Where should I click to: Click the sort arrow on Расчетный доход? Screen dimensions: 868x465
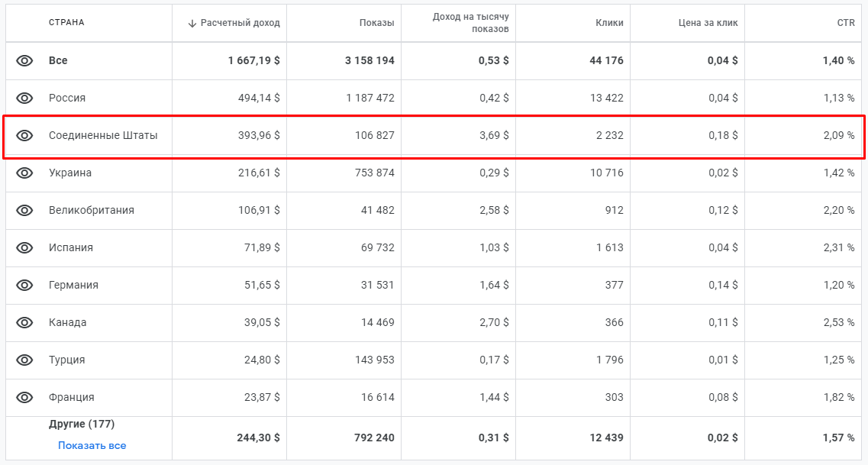192,23
